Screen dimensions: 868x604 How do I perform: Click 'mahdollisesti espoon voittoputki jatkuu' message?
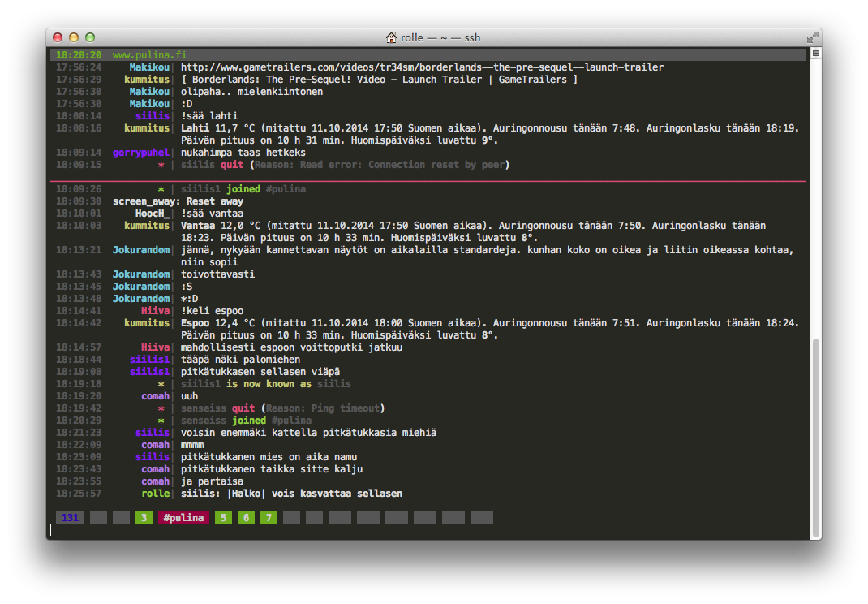coord(292,347)
